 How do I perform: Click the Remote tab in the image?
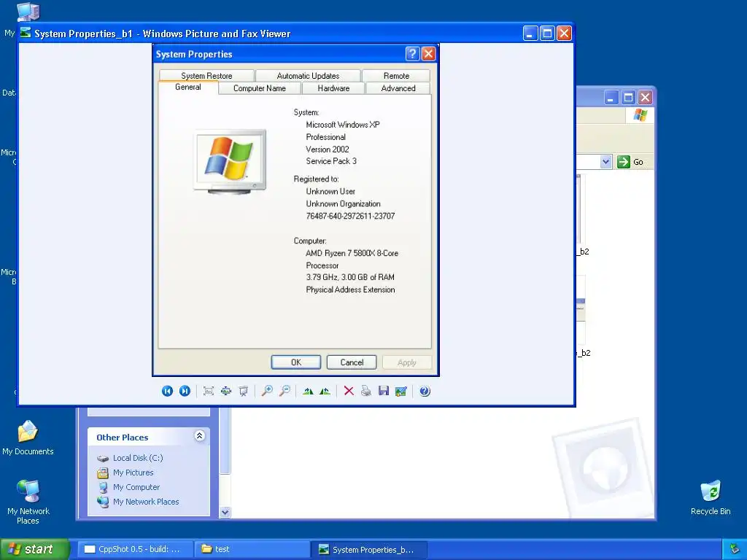[x=396, y=76]
